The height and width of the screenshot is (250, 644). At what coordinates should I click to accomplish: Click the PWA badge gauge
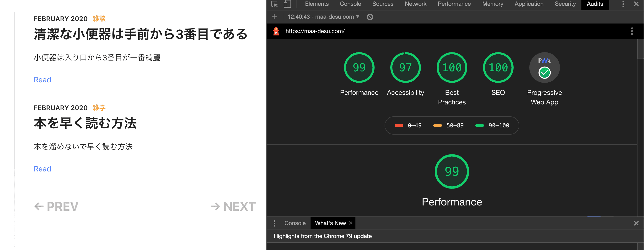(x=544, y=68)
